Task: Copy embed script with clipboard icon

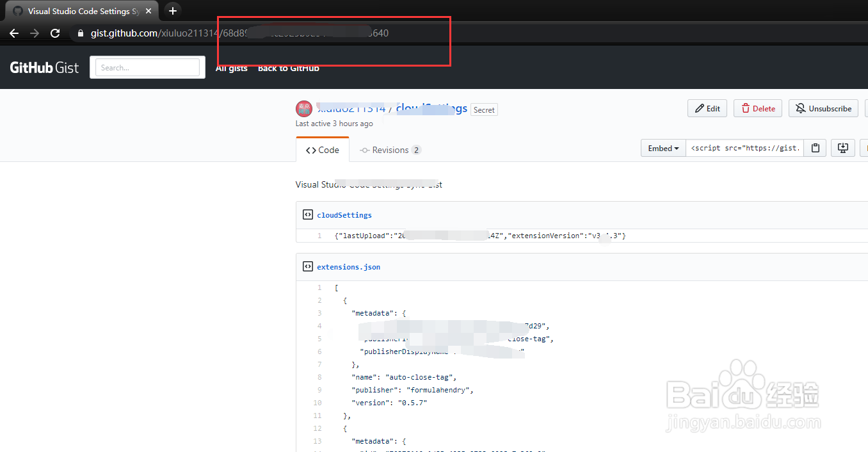Action: [815, 148]
